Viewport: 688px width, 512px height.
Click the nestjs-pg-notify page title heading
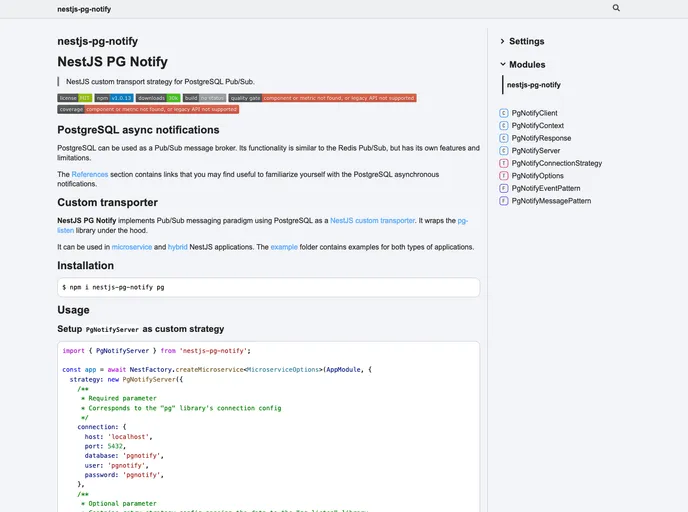pyautogui.click(x=97, y=41)
